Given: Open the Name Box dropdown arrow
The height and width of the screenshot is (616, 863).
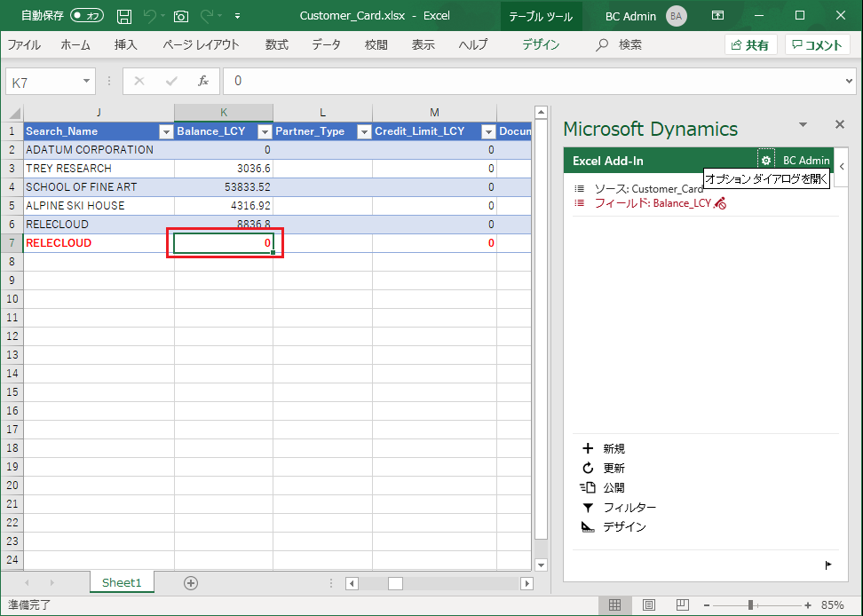Looking at the screenshot, I should [x=86, y=82].
